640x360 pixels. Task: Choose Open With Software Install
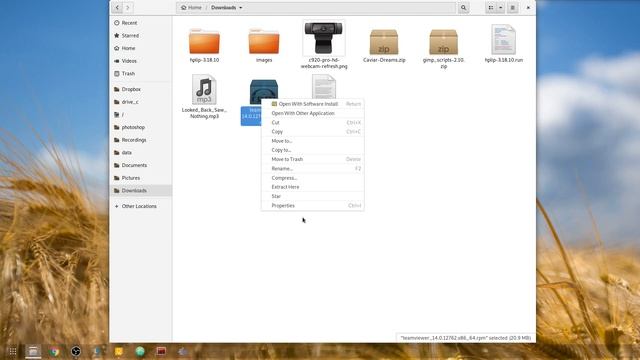[313, 104]
